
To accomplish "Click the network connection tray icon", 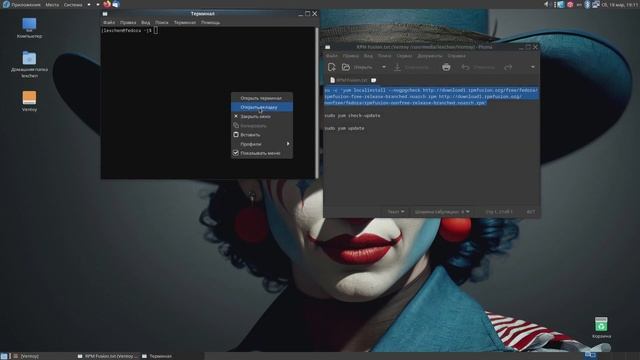I will pos(596,4).
